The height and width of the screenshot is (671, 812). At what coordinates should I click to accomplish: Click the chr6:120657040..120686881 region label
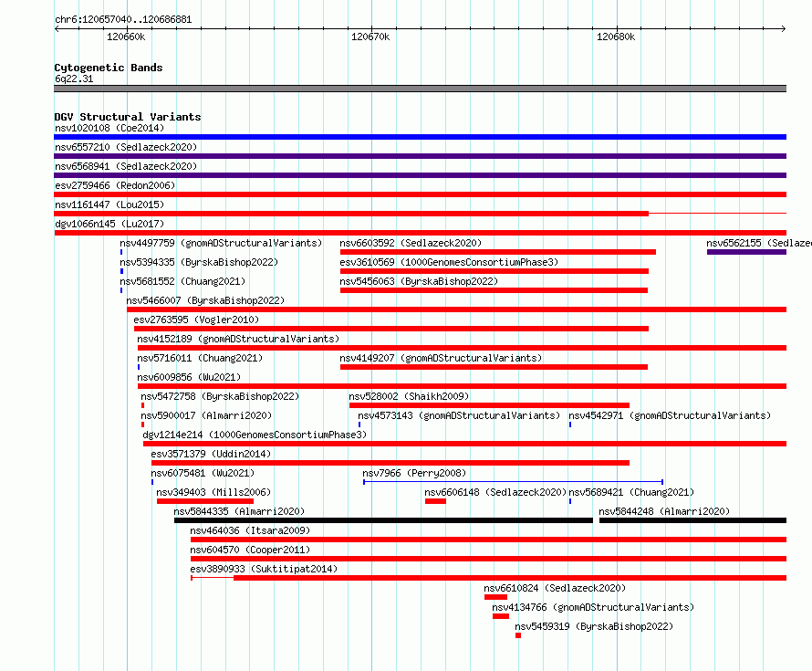pos(123,19)
